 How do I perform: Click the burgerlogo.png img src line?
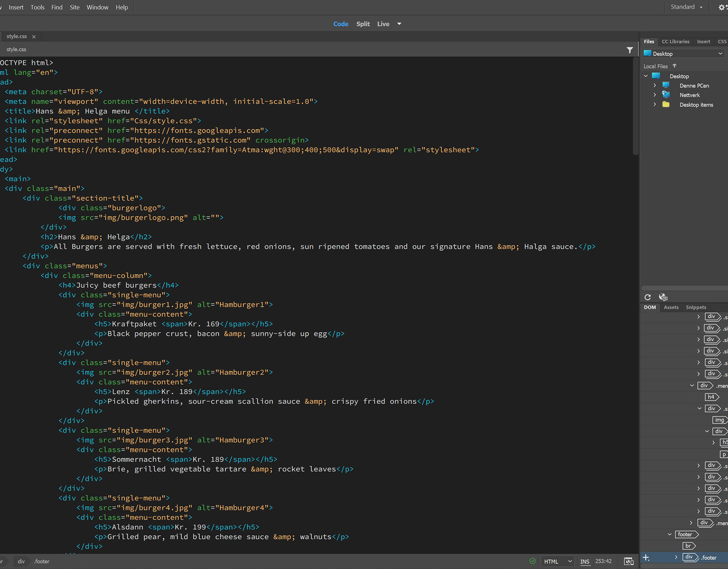click(x=141, y=217)
